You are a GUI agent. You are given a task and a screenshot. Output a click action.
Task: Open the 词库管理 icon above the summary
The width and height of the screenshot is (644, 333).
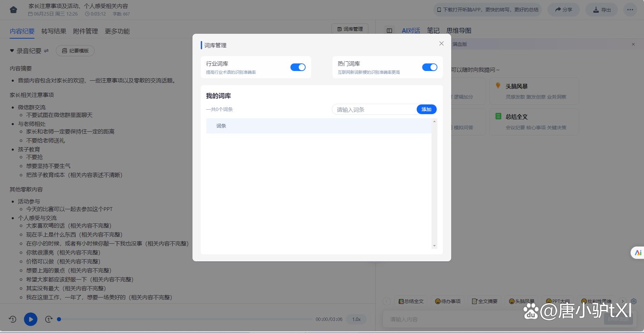point(339,29)
